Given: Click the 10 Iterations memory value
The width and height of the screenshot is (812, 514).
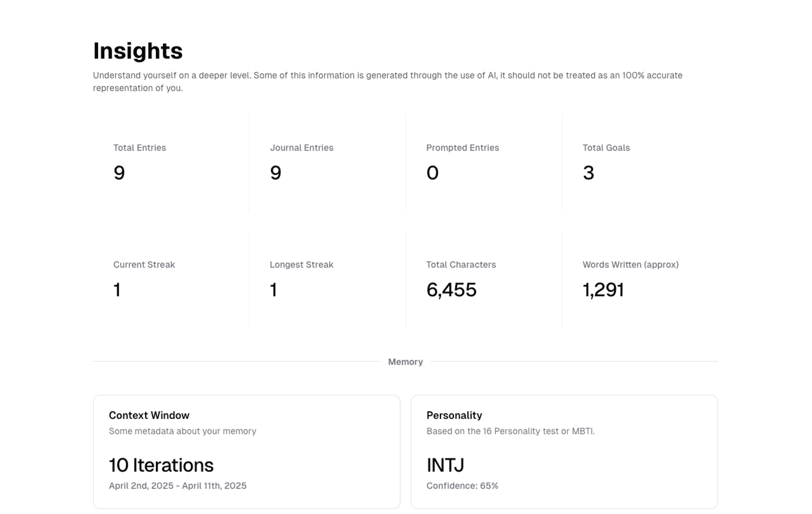Looking at the screenshot, I should point(161,465).
